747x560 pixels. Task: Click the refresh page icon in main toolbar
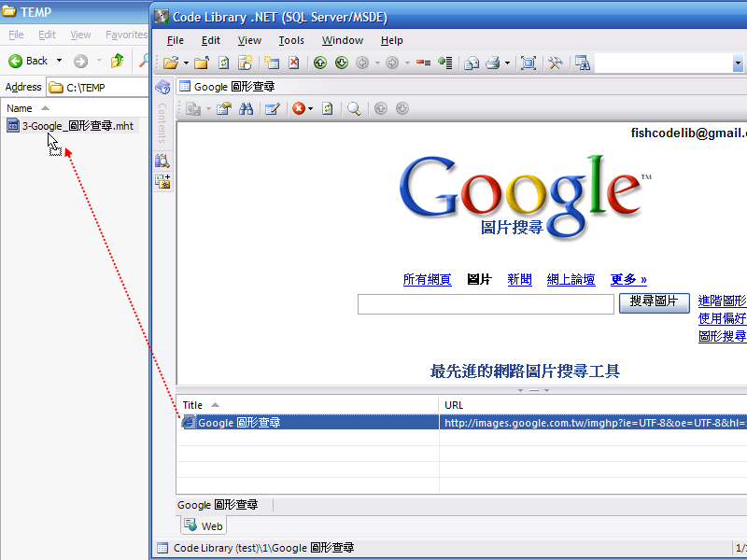tap(223, 63)
